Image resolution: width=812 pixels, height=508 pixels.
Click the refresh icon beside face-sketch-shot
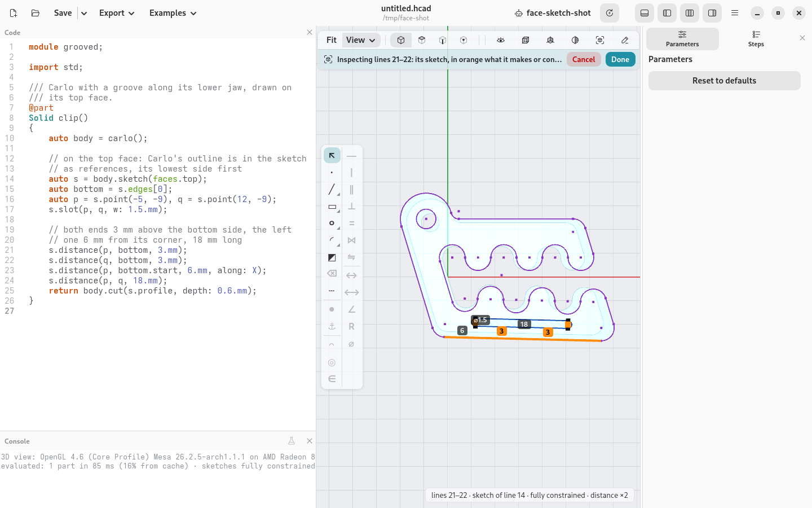(610, 13)
